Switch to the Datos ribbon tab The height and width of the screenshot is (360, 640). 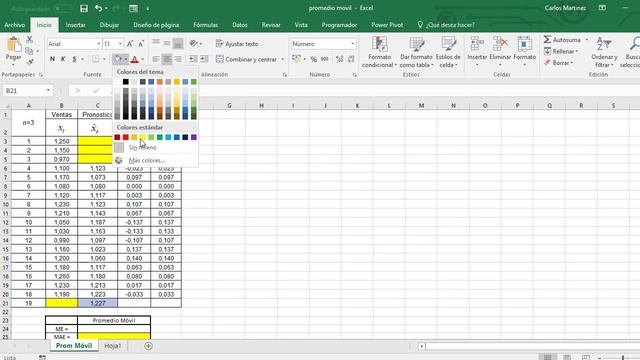pyautogui.click(x=240, y=25)
